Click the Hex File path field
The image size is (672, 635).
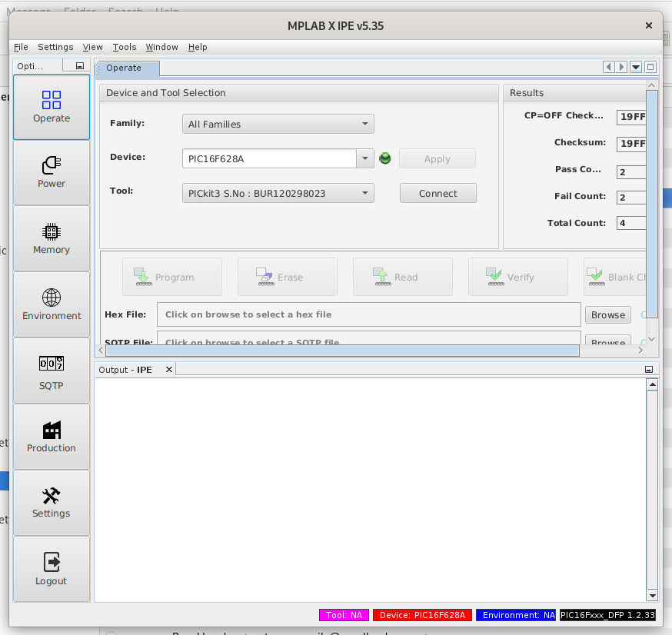click(x=369, y=314)
